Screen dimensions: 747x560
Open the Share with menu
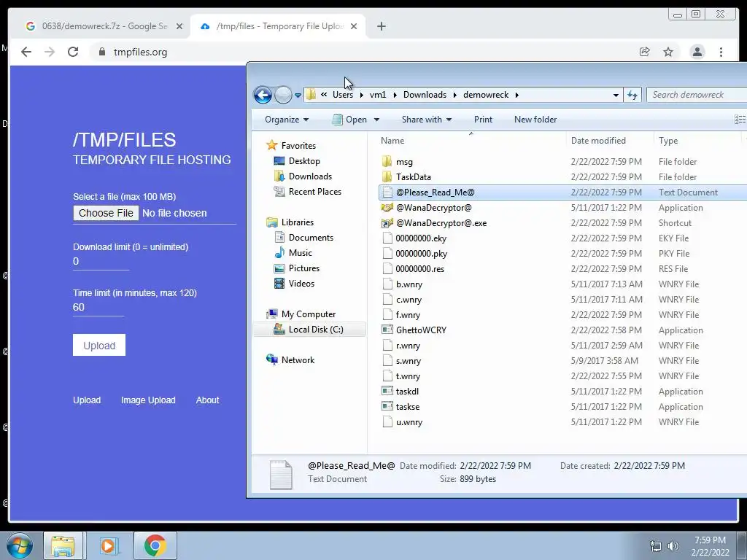[426, 120]
